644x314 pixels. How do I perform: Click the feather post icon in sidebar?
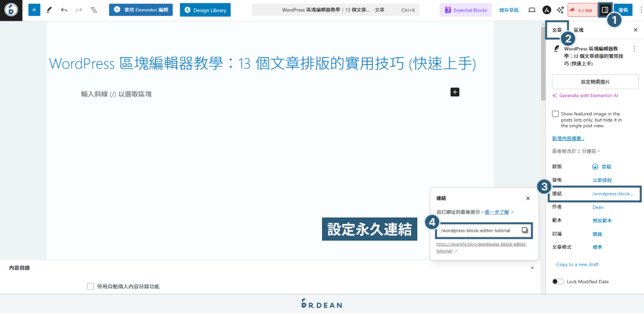[x=556, y=48]
